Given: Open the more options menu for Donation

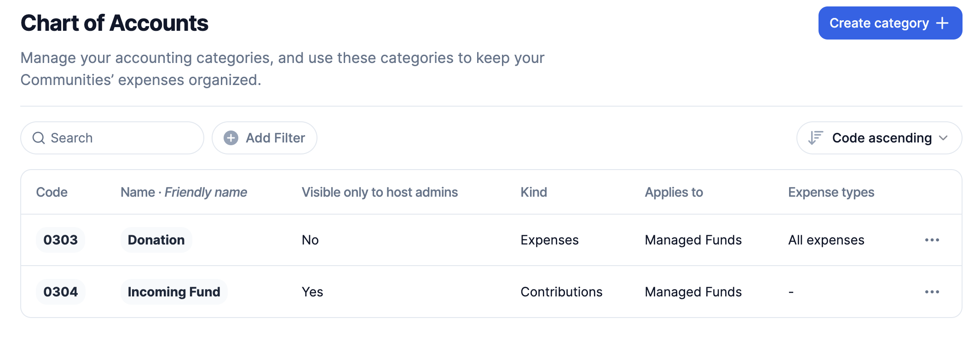Looking at the screenshot, I should [x=932, y=240].
